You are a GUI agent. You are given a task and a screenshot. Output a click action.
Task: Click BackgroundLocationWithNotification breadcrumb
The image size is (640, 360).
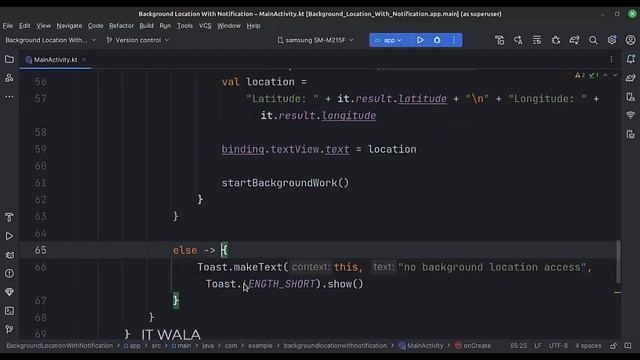60,346
